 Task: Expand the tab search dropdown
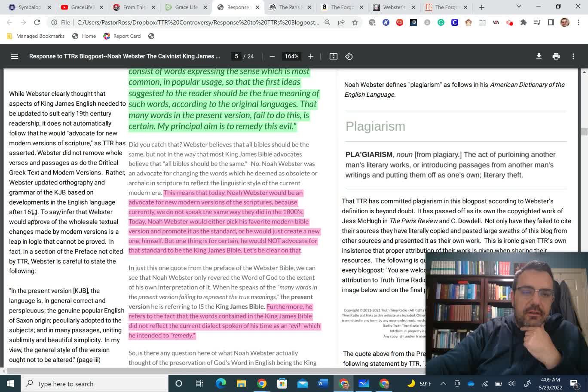click(519, 6)
